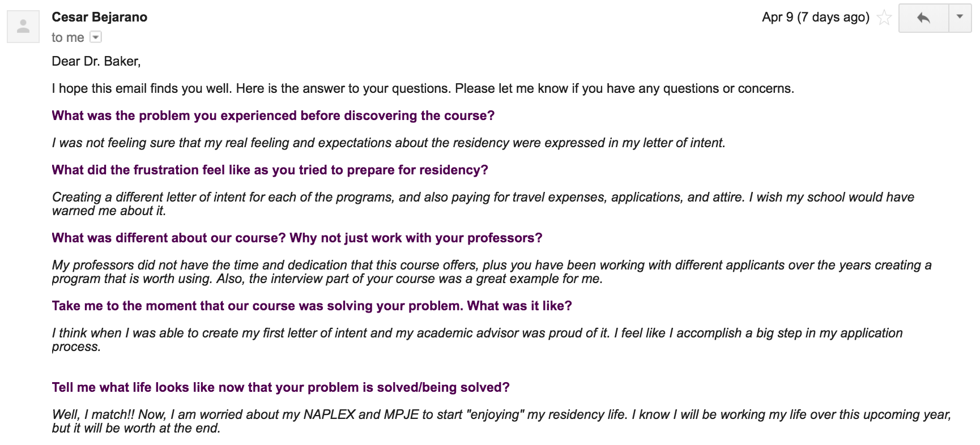Click the heading "What was different about our course?"
Image resolution: width=980 pixels, height=445 pixels.
tap(297, 238)
